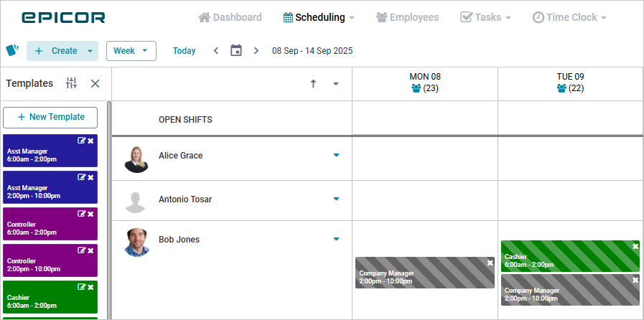
Task: Open the Scheduling menu
Action: point(319,17)
